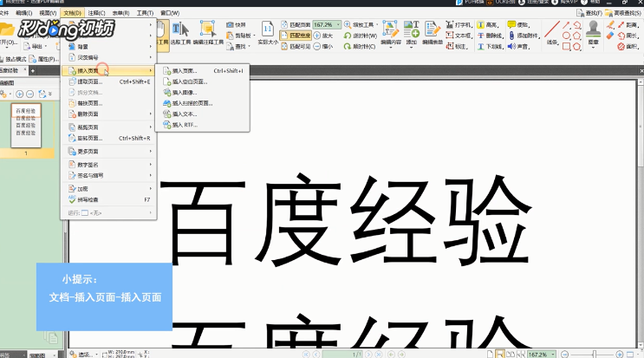
Task: Select 插入扫描的页面 submenu entry
Action: 204,103
